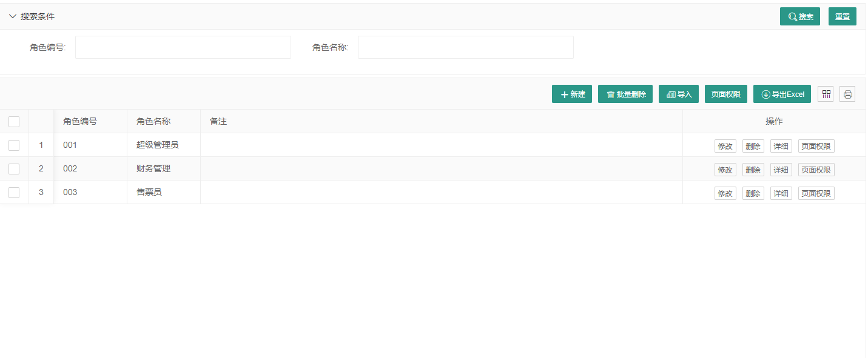Select the 导入 import icon
Screen dimensions: 868x358
[671, 94]
